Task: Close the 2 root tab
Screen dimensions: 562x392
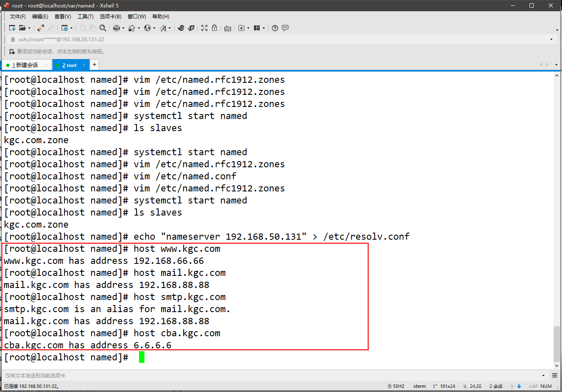Action: pyautogui.click(x=84, y=65)
